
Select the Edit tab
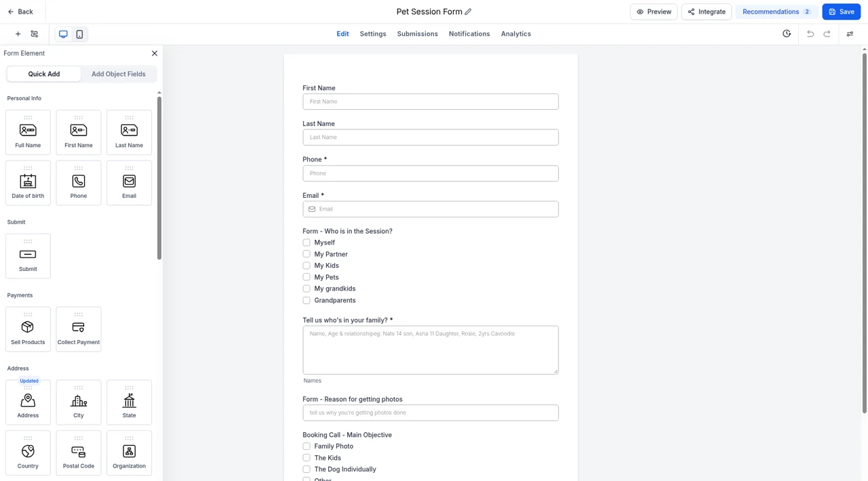[342, 34]
